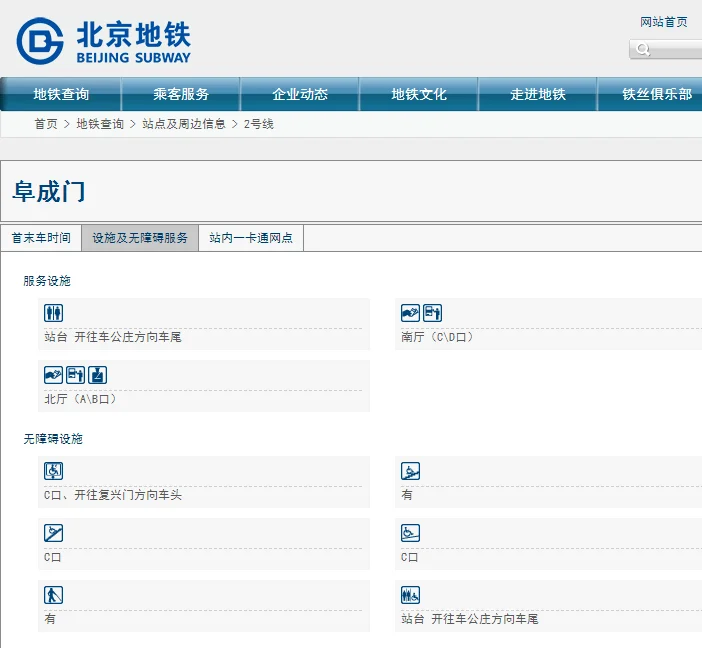The image size is (702, 648).
Task: Click the accessible elevator icon
Action: point(53,471)
